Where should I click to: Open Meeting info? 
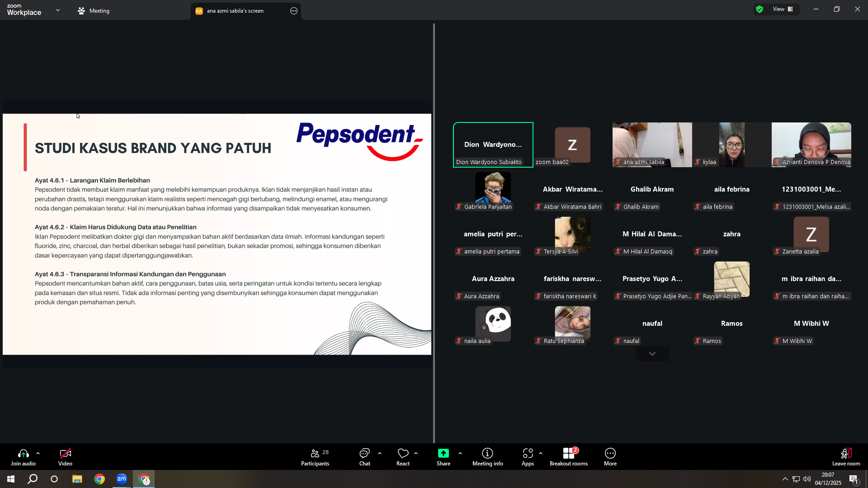click(x=487, y=457)
